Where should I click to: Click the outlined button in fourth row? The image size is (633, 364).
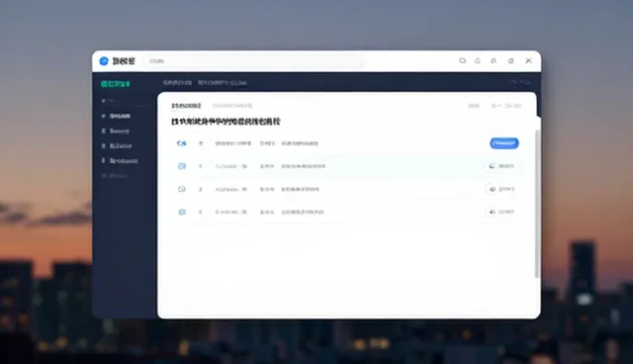[501, 212]
